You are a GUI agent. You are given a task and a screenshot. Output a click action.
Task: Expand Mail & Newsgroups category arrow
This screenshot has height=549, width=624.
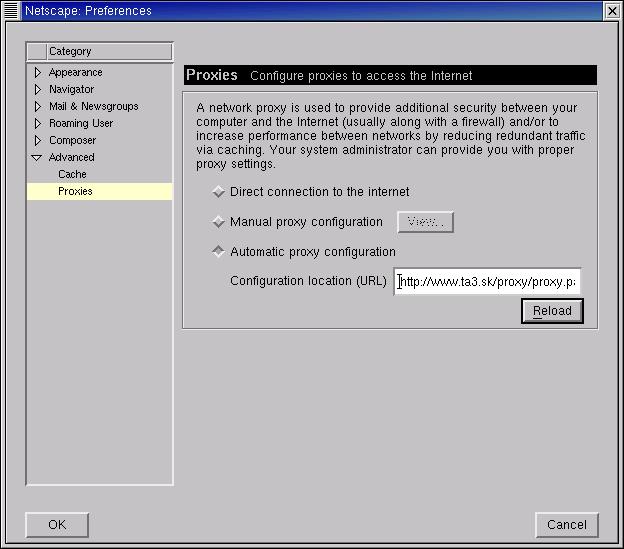coord(38,106)
